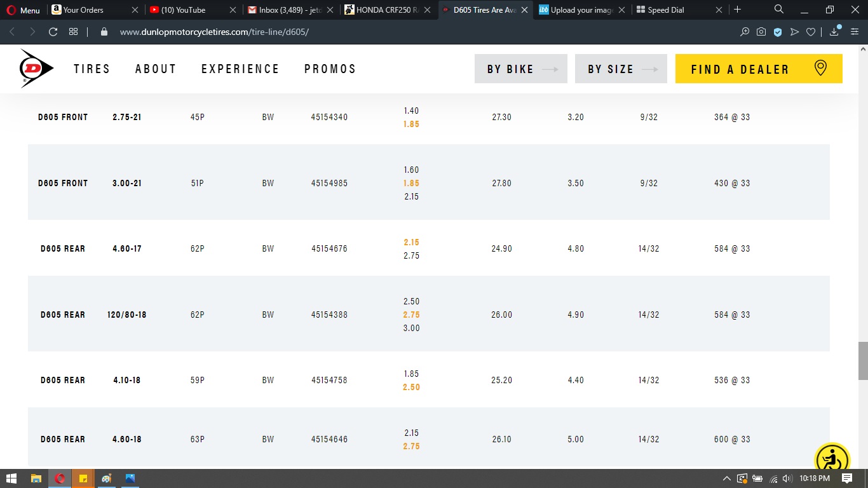Open the Easy Setup settings icon
The width and height of the screenshot is (868, 488).
click(855, 32)
